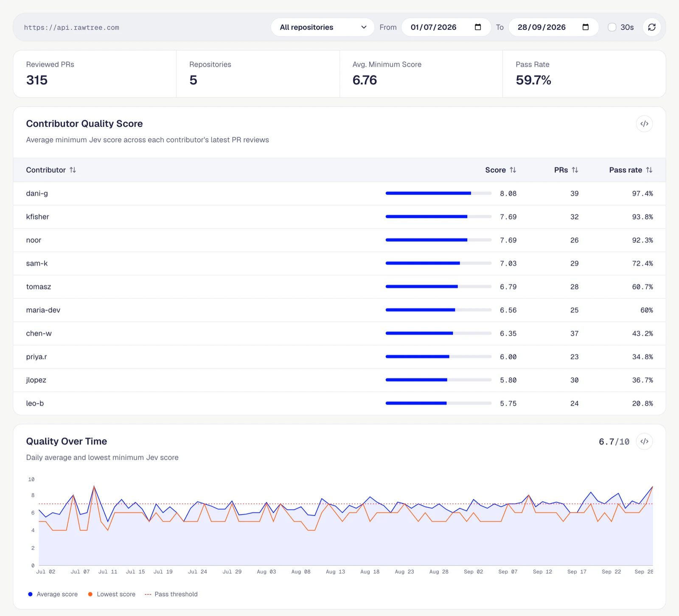The height and width of the screenshot is (616, 679).
Task: Open the To date calendar picker icon
Action: click(586, 27)
